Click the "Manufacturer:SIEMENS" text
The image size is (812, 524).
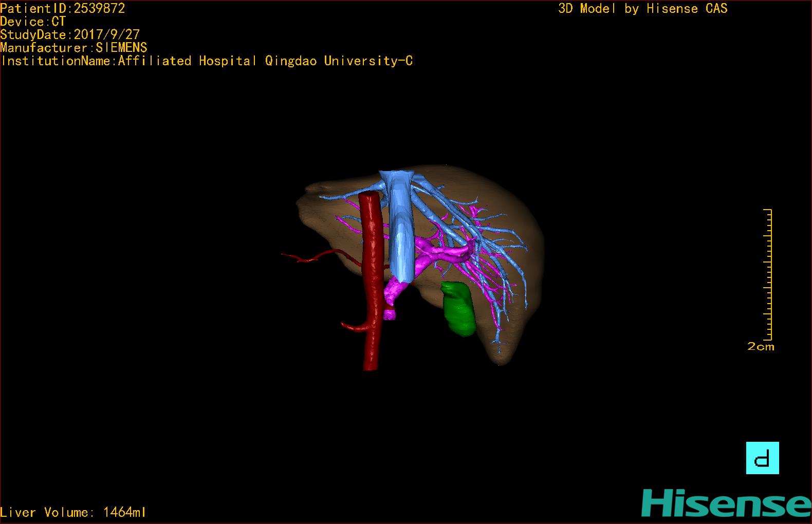pos(73,48)
